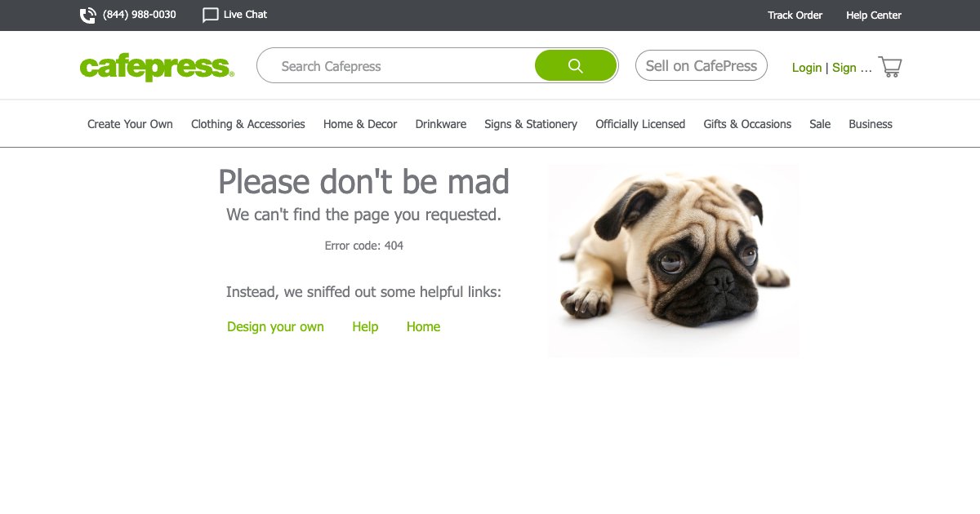The image size is (980, 514).
Task: Click the sad pug image
Action: tap(674, 260)
